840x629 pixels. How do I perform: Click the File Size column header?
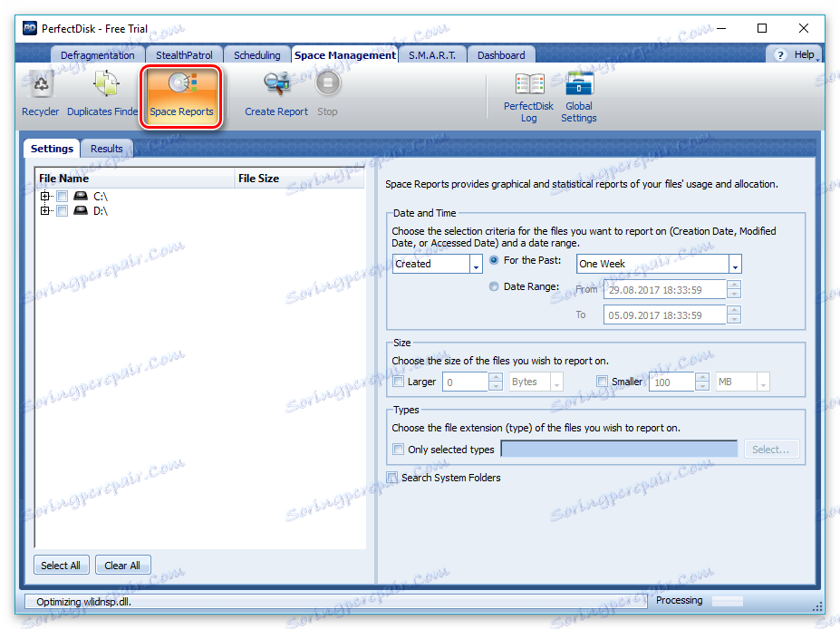click(299, 179)
